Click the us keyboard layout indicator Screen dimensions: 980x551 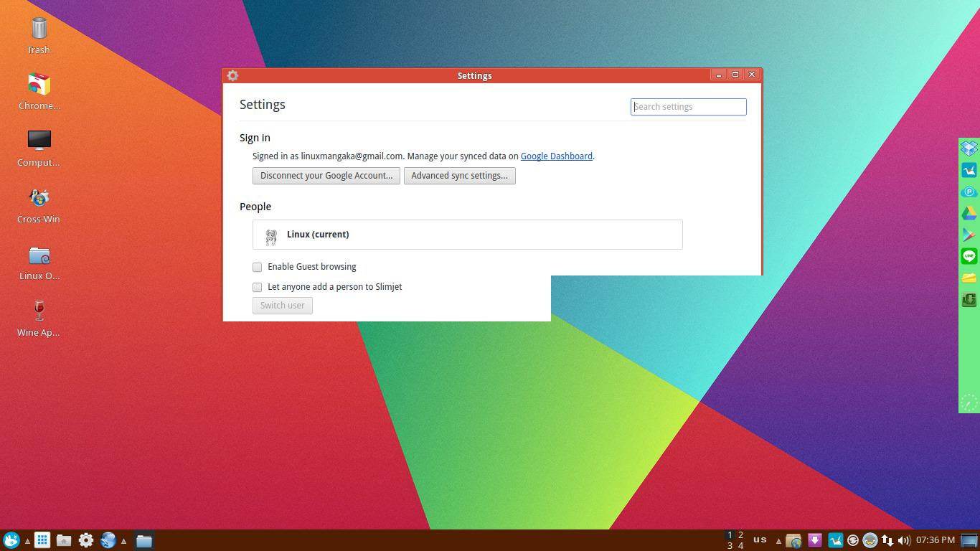760,540
